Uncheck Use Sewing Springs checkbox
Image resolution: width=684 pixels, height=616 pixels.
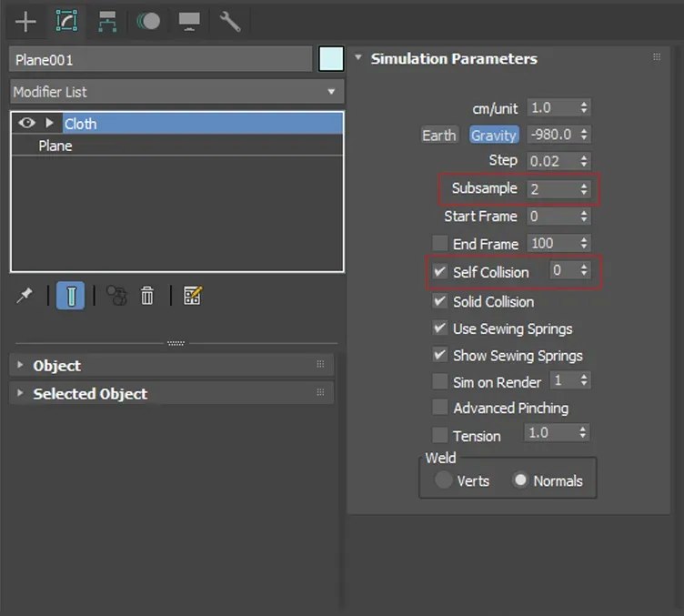(x=439, y=328)
